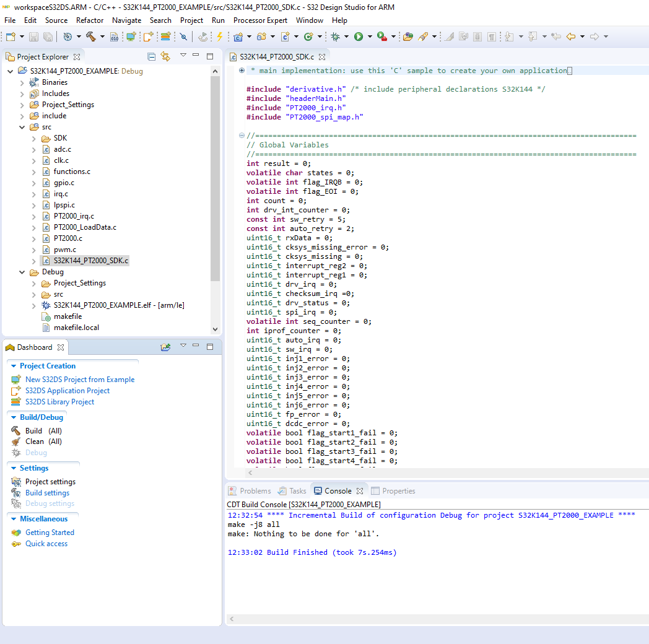
Task: Open the dropdown arrow beside Build hammer
Action: (102, 37)
